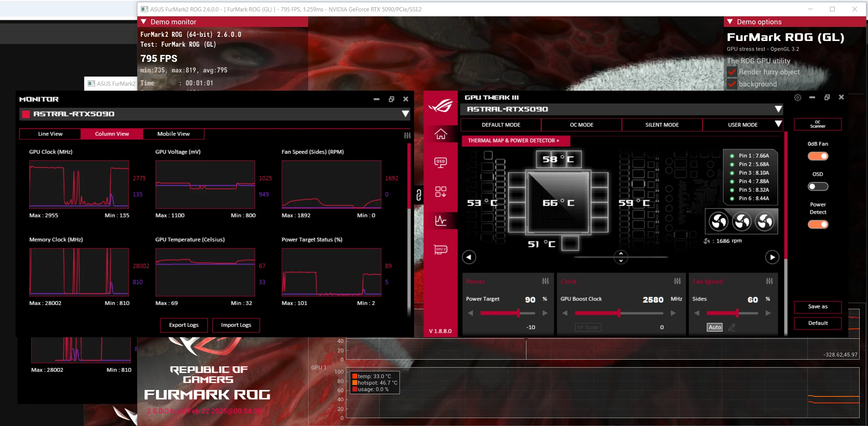Select OC MODE
This screenshot has height=426, width=868.
click(x=581, y=125)
